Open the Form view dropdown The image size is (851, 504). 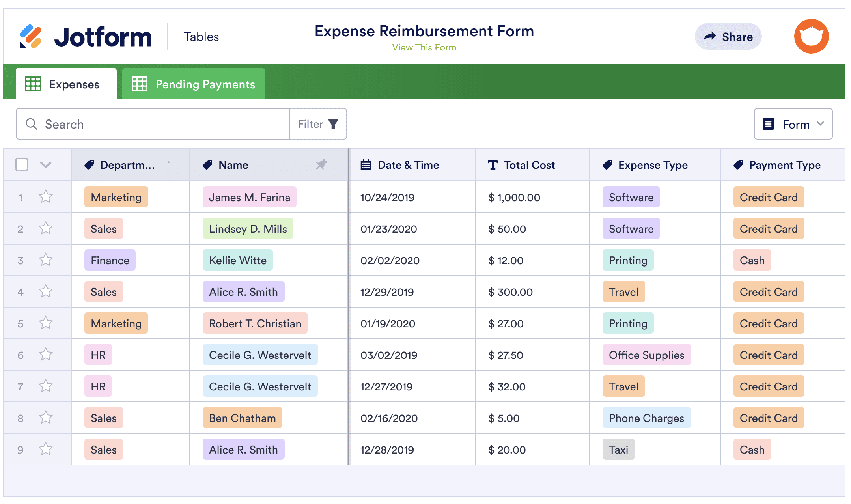[793, 124]
